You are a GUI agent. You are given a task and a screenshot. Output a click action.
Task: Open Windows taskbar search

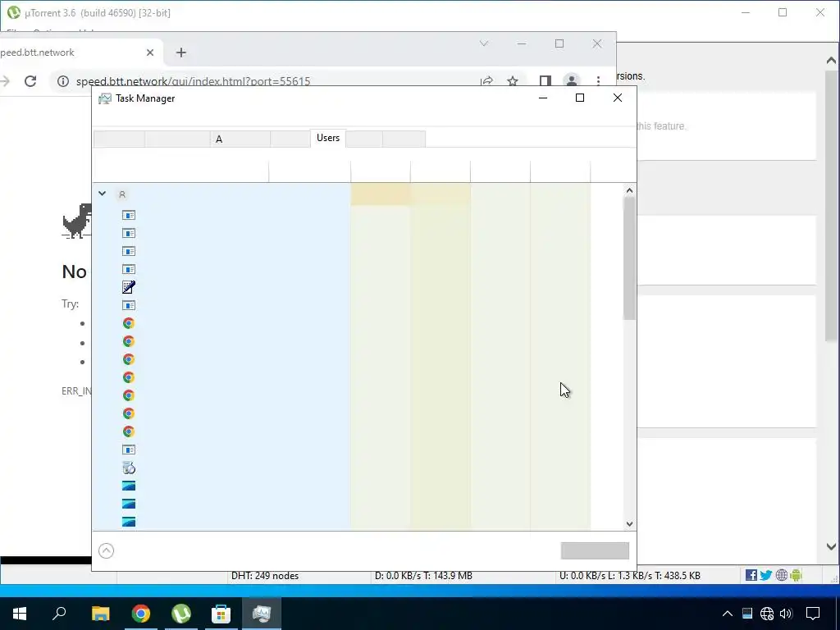pyautogui.click(x=59, y=614)
